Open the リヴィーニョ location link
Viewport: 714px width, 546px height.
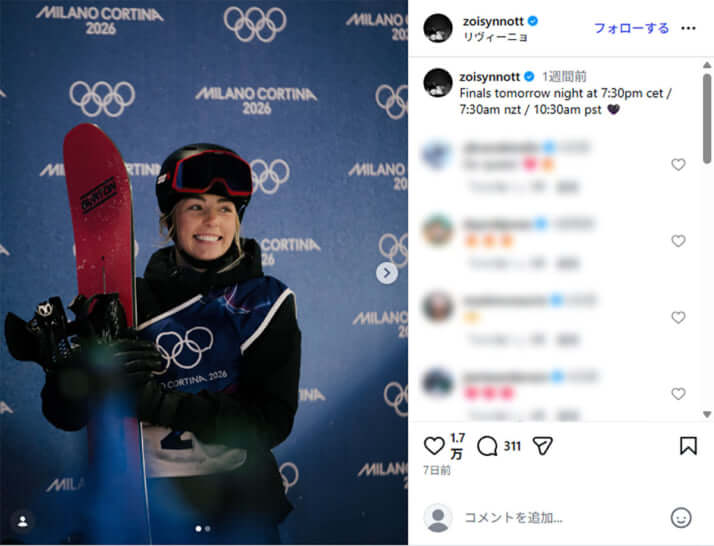click(x=495, y=37)
